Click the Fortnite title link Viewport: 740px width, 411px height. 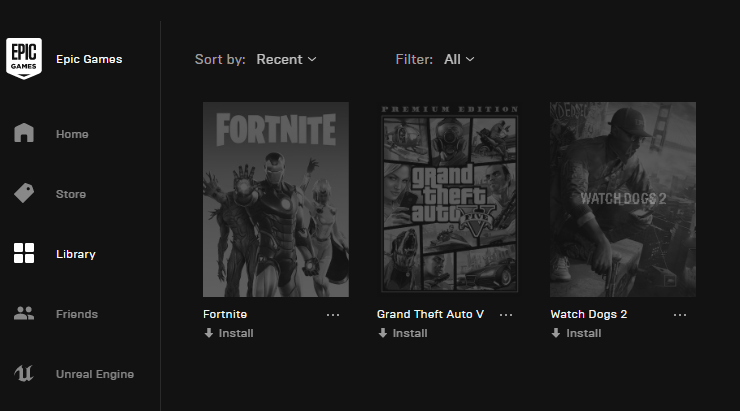225,314
